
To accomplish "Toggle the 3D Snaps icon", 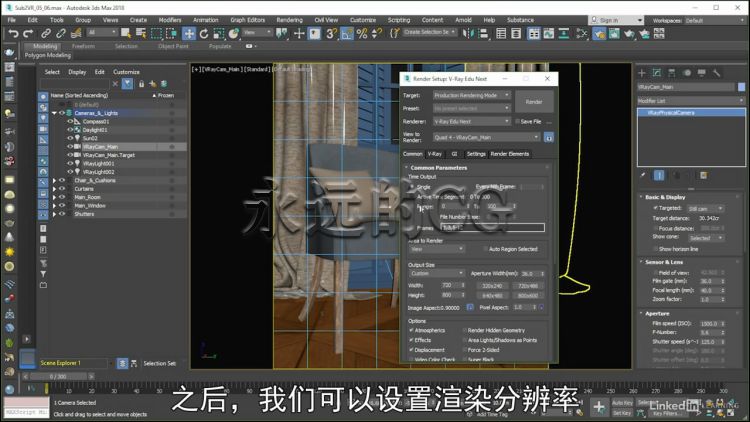I will (x=331, y=33).
